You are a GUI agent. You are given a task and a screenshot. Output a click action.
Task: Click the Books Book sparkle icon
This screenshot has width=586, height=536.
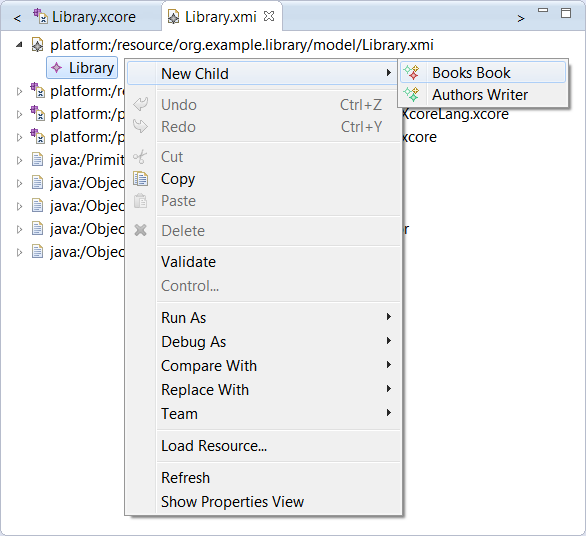click(x=412, y=73)
